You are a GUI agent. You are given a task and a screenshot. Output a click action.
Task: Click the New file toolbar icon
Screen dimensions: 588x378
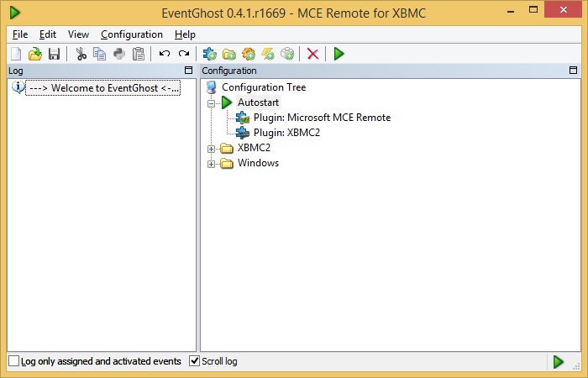pos(16,54)
